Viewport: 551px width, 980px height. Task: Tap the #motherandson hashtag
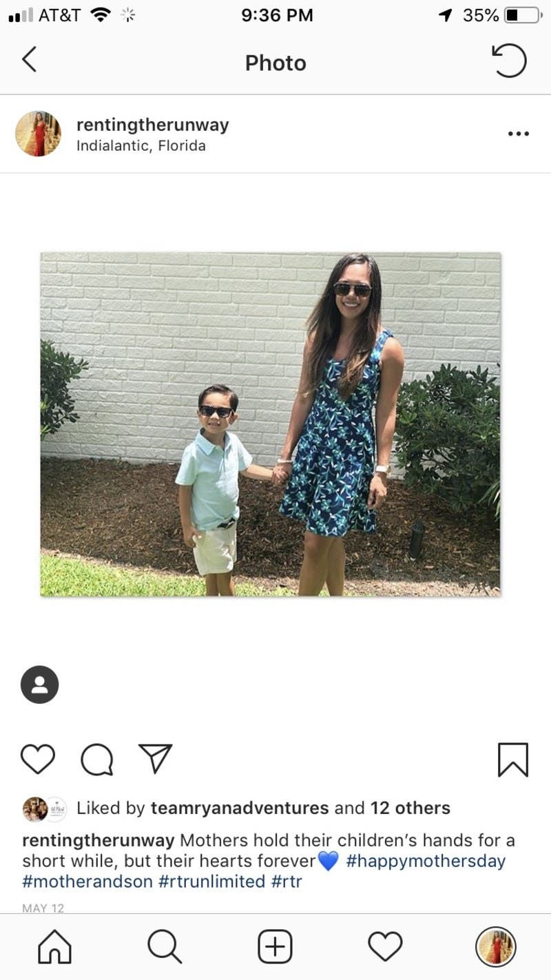point(87,882)
